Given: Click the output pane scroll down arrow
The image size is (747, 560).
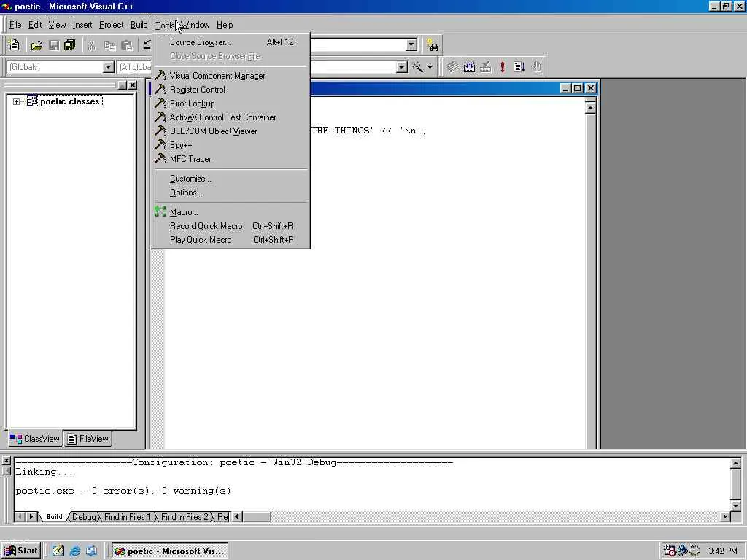Looking at the screenshot, I should click(x=735, y=505).
